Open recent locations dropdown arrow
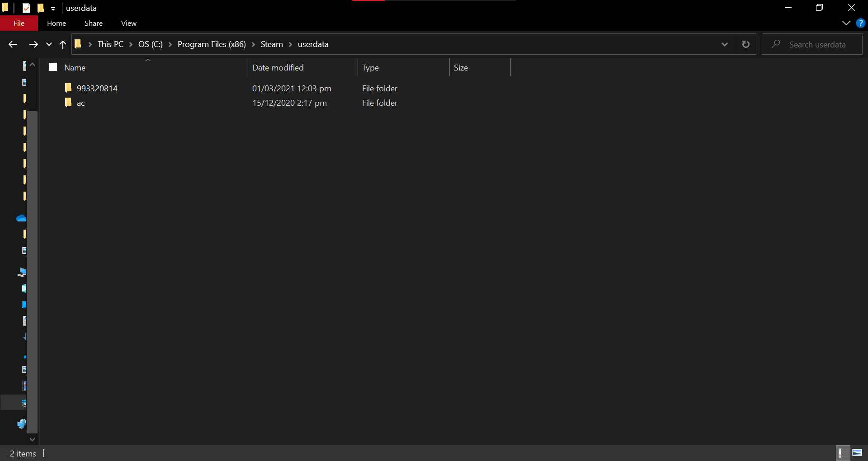Viewport: 868px width, 461px height. (x=49, y=44)
